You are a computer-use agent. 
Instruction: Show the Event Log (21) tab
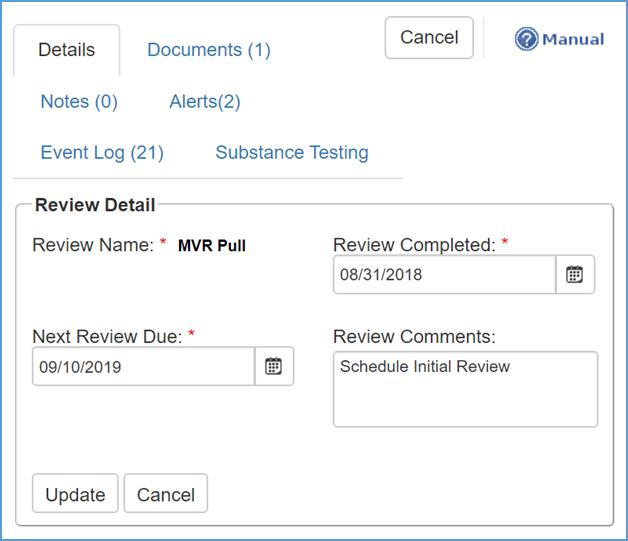102,153
